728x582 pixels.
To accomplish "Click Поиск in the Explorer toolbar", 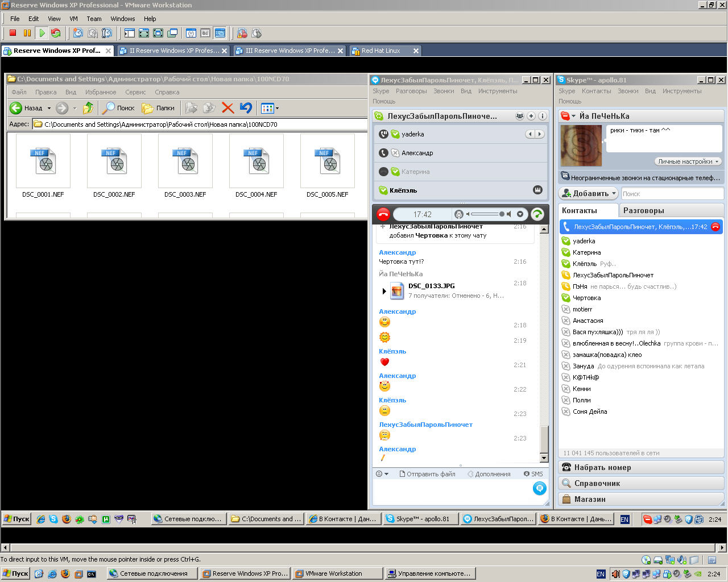I will tap(118, 107).
